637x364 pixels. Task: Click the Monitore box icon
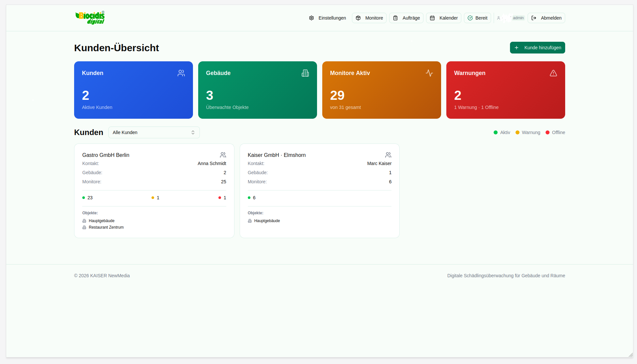pos(358,18)
